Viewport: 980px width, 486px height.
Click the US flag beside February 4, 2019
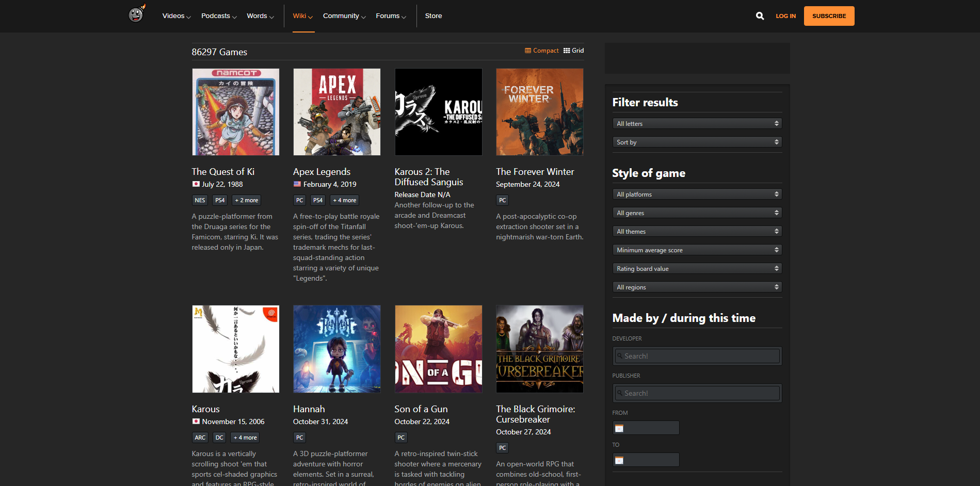tap(297, 184)
